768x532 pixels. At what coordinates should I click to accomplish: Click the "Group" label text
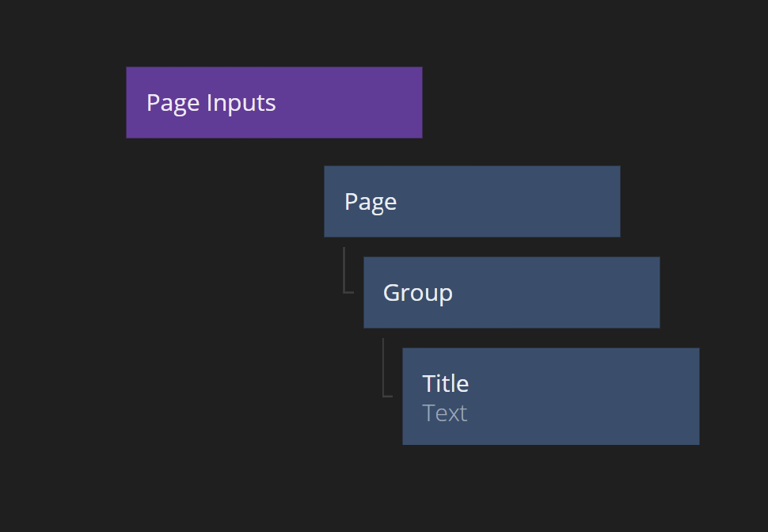coord(417,293)
